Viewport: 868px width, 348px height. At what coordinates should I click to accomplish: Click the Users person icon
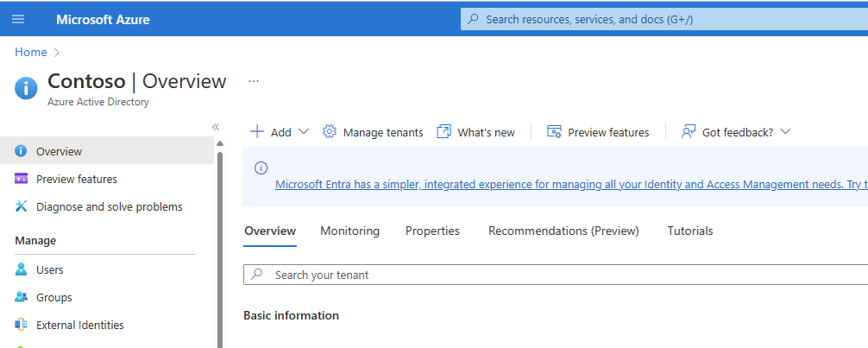[21, 269]
